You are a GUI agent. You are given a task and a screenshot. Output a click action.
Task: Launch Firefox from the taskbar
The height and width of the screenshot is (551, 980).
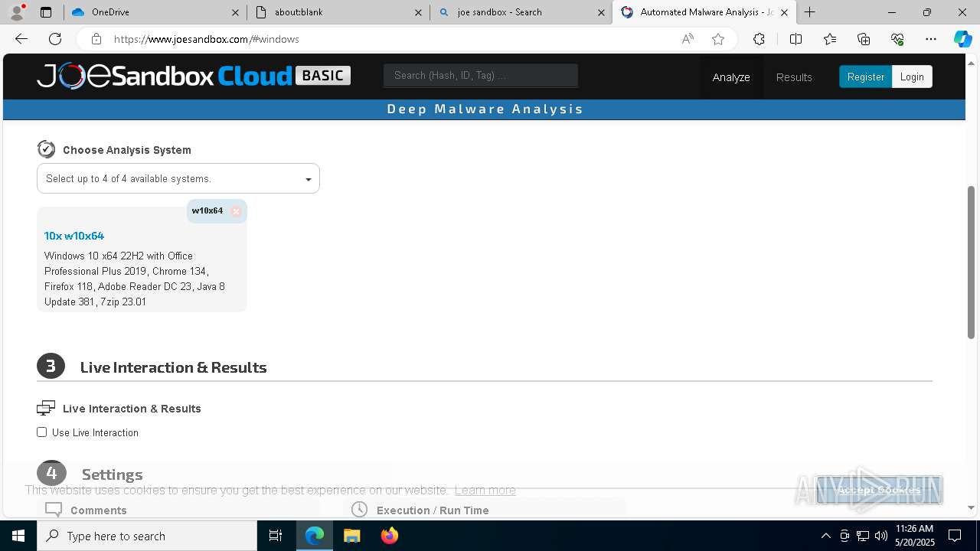pos(390,536)
